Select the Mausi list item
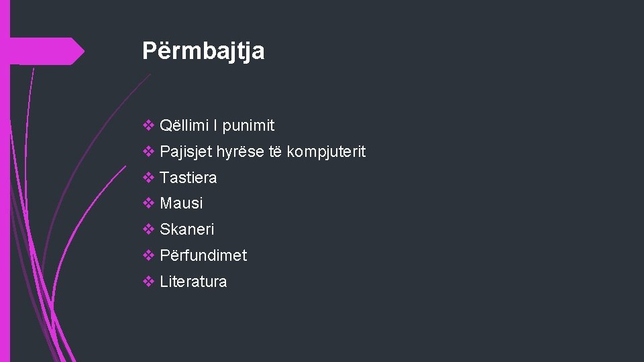The width and height of the screenshot is (644, 362). coord(181,203)
